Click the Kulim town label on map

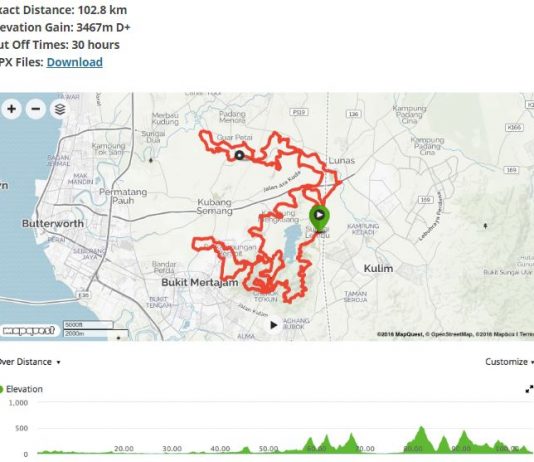coord(378,268)
